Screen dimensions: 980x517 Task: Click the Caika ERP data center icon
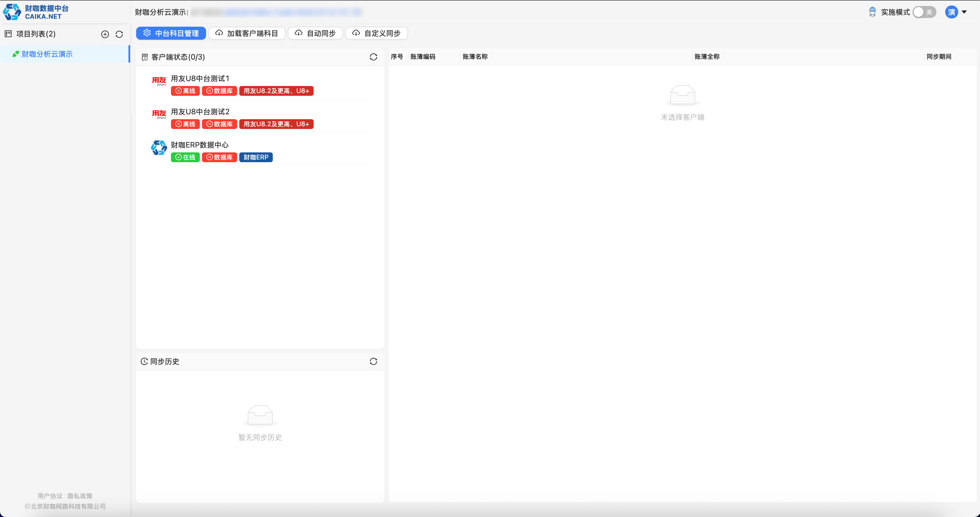tap(159, 148)
